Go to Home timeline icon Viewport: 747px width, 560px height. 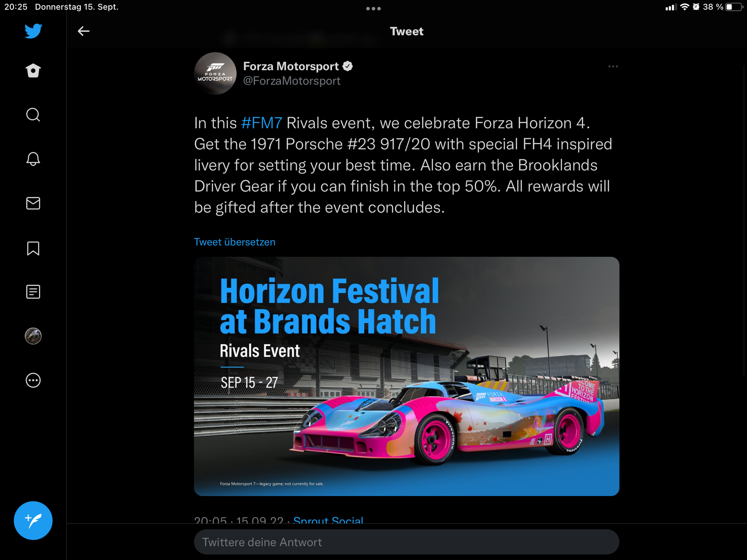tap(33, 70)
